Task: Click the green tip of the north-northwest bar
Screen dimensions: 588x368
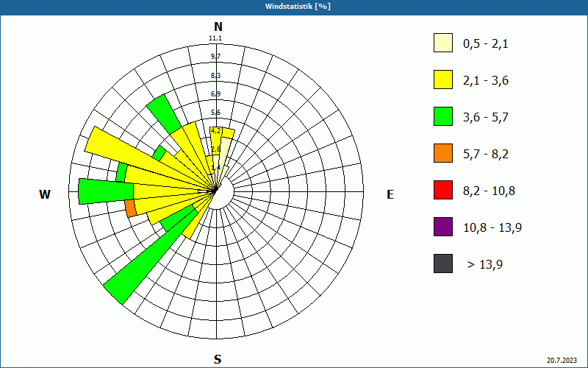Action: coord(164,114)
